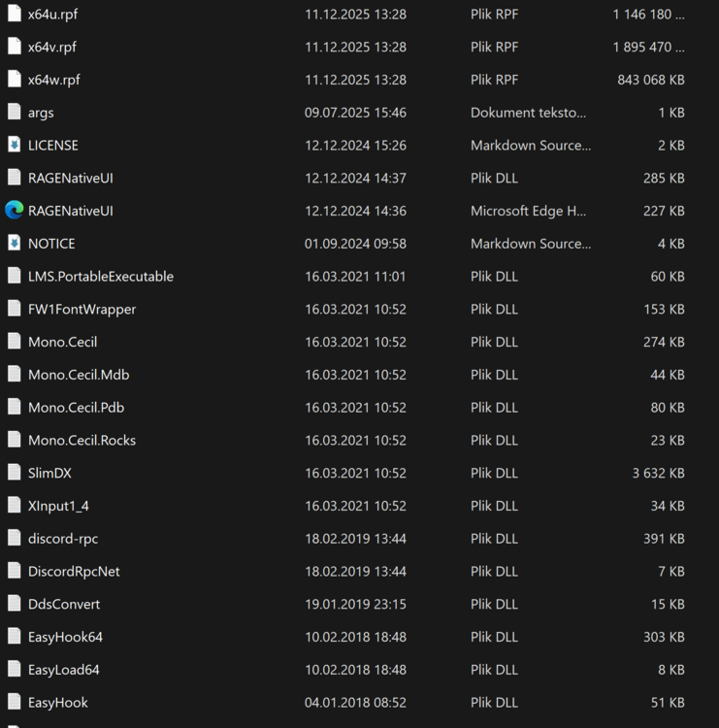Click the FW1FontWrapper file name
Viewport: 719px width, 728px height.
coord(82,310)
